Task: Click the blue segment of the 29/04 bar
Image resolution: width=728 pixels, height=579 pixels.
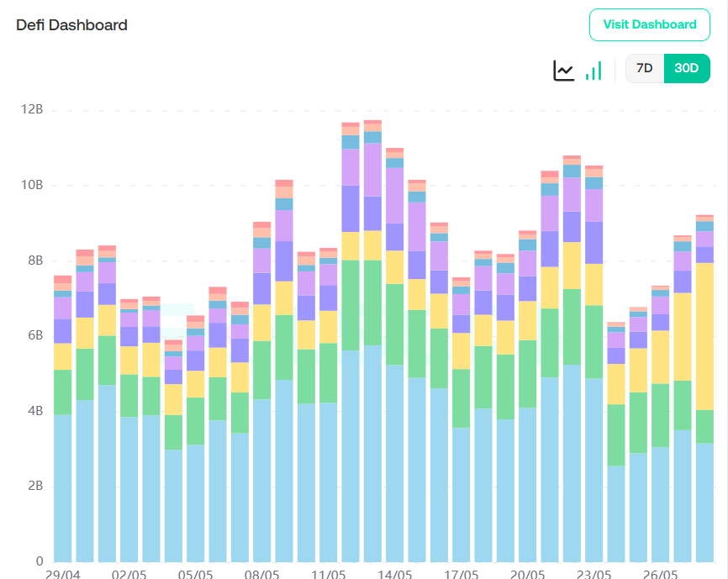Action: (x=63, y=487)
